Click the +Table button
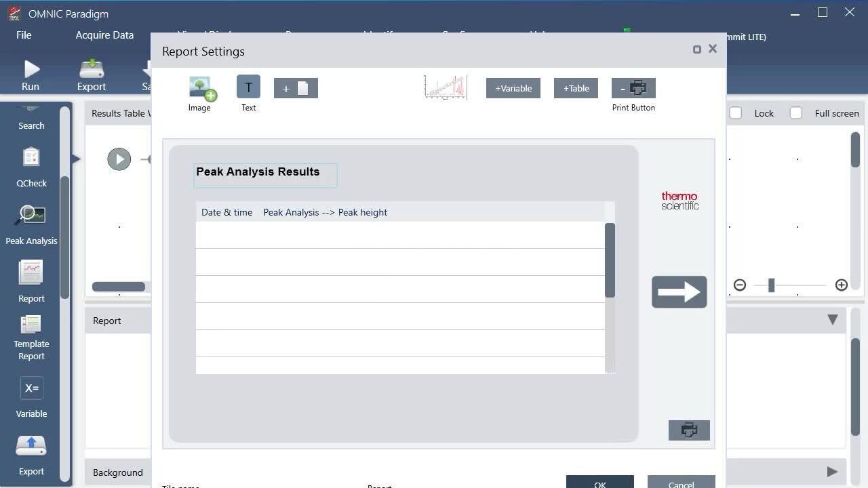Viewport: 868px width, 488px height. tap(576, 88)
